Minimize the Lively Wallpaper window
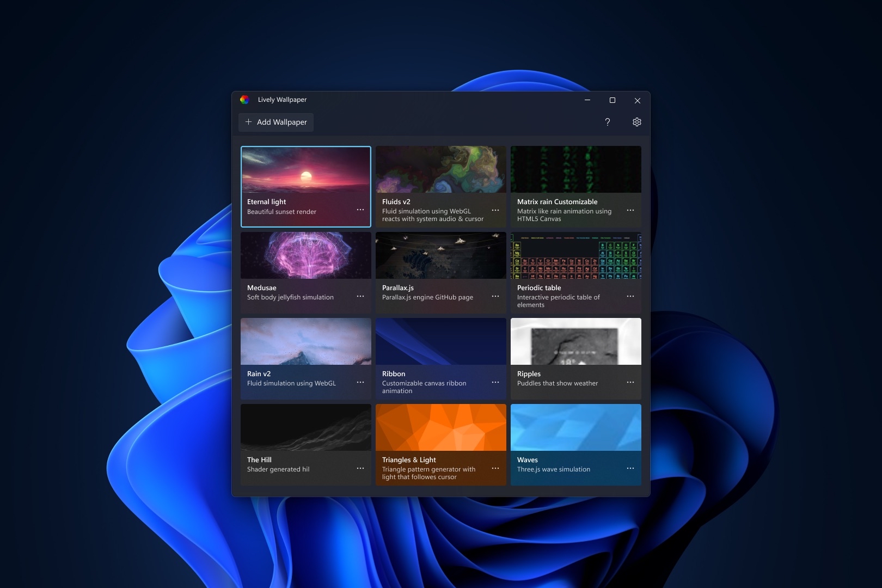882x588 pixels. [587, 100]
